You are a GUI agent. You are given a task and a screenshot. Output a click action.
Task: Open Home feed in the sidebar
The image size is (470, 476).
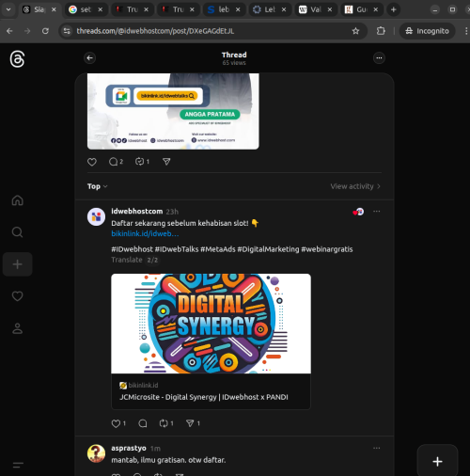coord(17,200)
